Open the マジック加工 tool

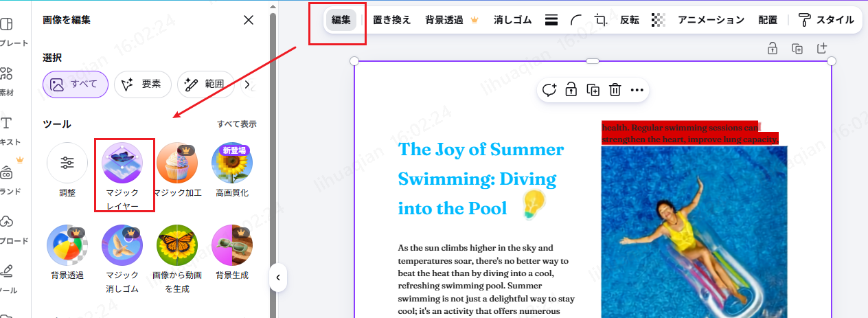point(177,170)
